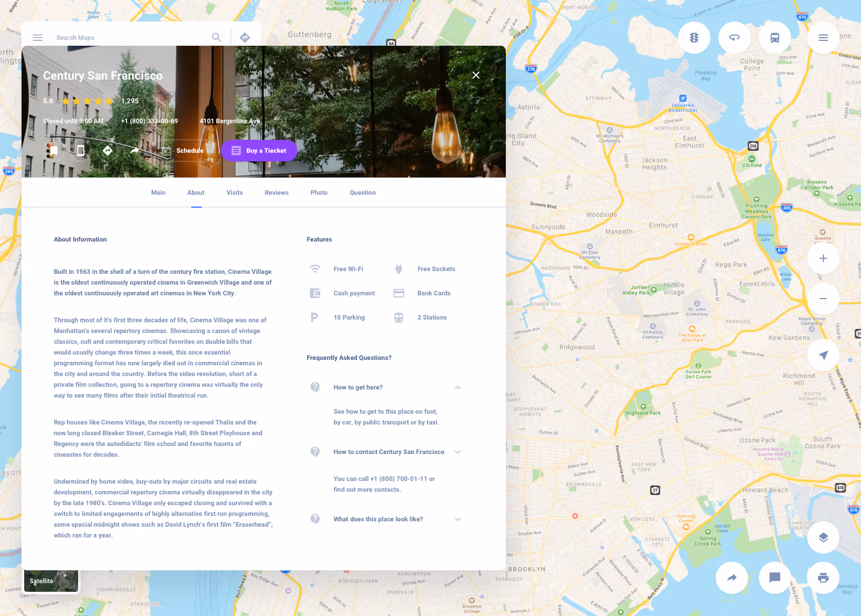Switch to the Reviews tab
861x616 pixels.
276,192
